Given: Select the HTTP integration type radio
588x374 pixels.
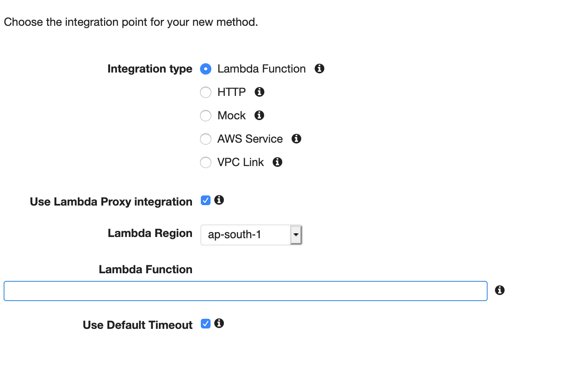Looking at the screenshot, I should coord(206,92).
